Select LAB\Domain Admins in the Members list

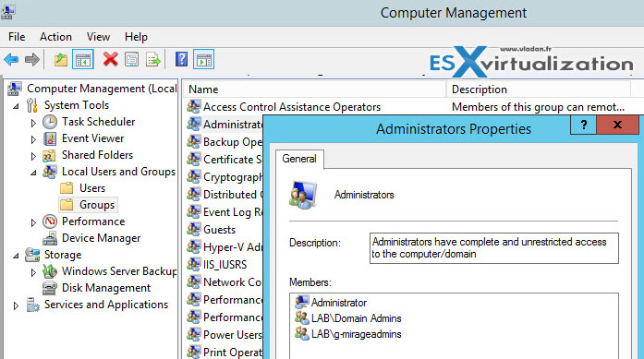click(356, 318)
